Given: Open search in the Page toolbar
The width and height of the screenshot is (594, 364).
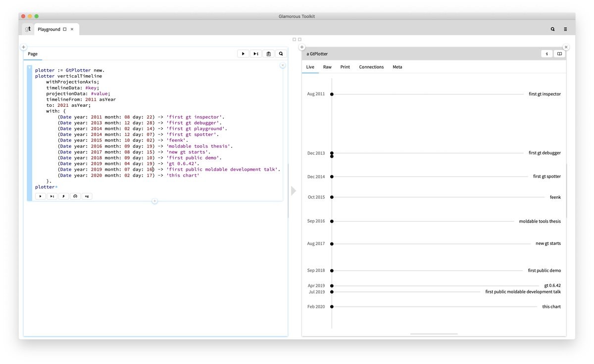Looking at the screenshot, I should [281, 54].
